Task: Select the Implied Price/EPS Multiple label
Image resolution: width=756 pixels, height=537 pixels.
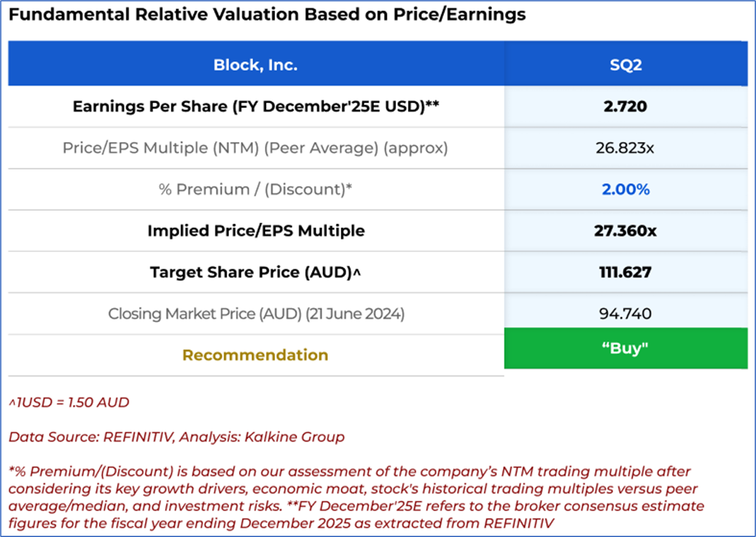Action: (255, 230)
